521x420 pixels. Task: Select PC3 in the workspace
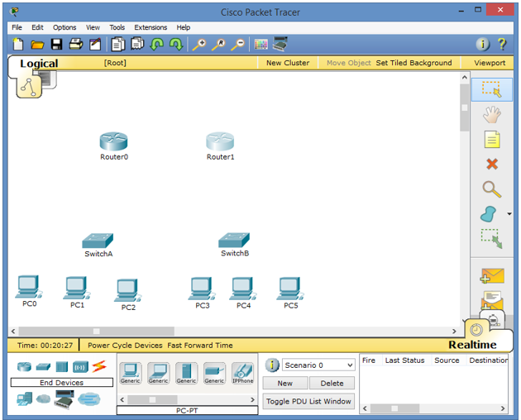point(201,289)
